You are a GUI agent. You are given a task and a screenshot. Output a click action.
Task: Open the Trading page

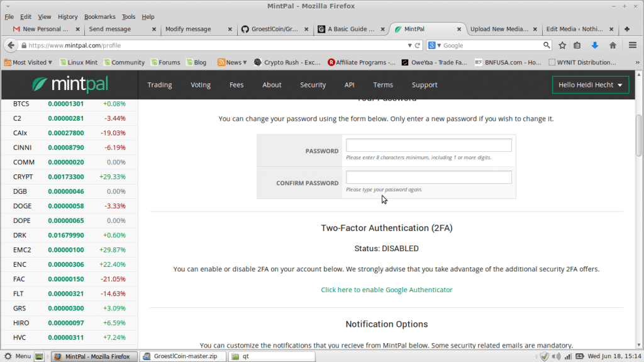159,85
